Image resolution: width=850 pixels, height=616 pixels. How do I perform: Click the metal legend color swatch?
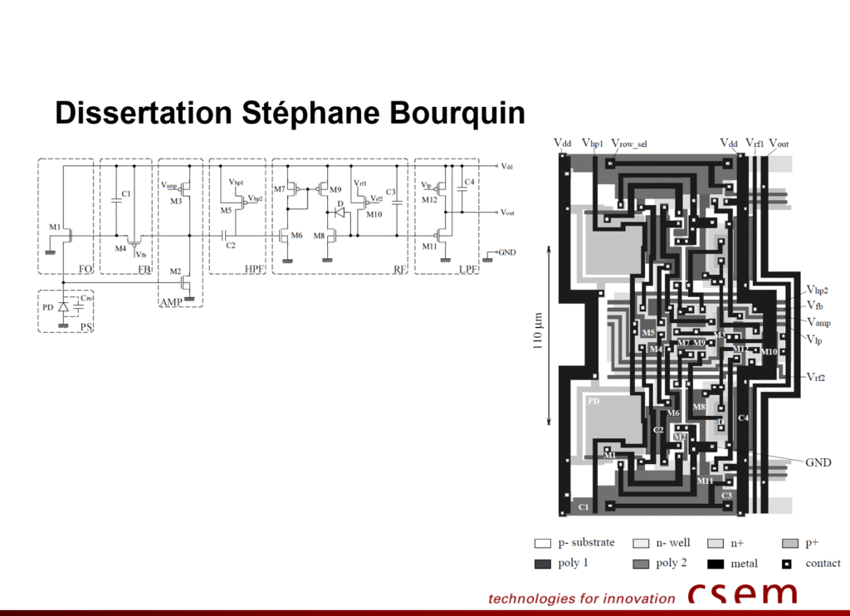(x=718, y=564)
